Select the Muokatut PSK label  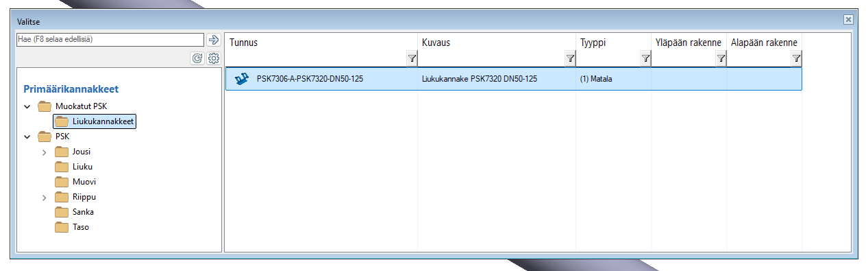pos(81,107)
